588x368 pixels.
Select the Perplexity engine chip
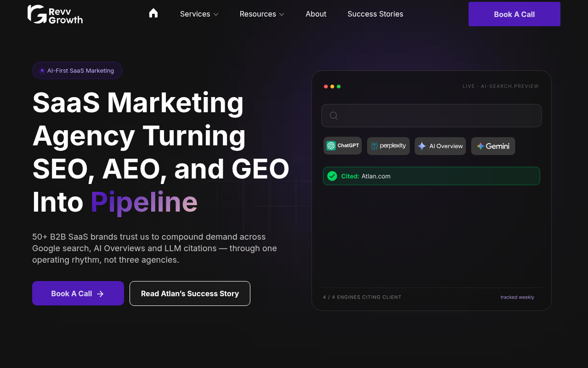click(388, 146)
